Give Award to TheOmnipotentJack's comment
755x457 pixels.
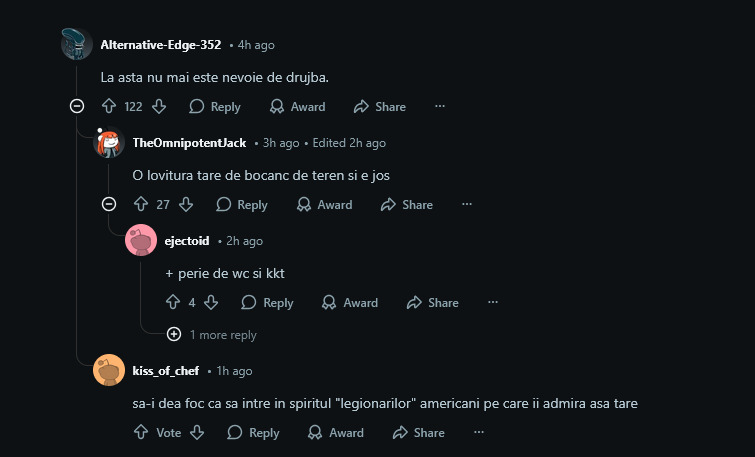tap(324, 204)
